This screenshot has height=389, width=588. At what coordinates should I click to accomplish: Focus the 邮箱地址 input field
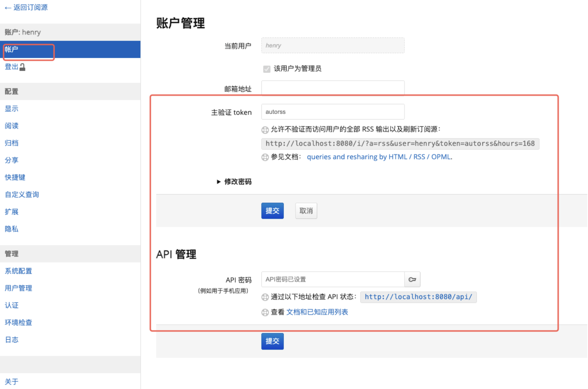click(333, 88)
